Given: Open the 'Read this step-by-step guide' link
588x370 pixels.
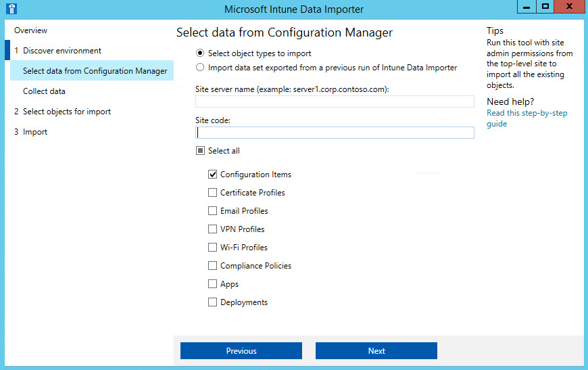Looking at the screenshot, I should [x=527, y=118].
